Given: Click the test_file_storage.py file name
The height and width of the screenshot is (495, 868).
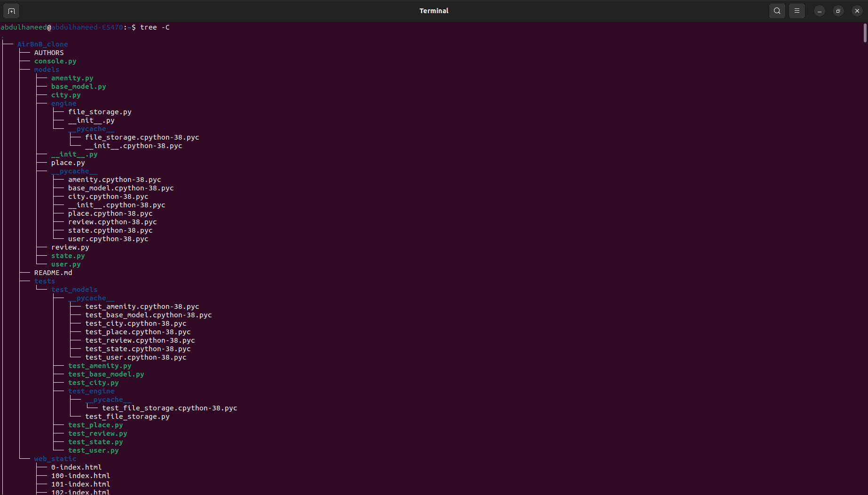Looking at the screenshot, I should click(127, 416).
